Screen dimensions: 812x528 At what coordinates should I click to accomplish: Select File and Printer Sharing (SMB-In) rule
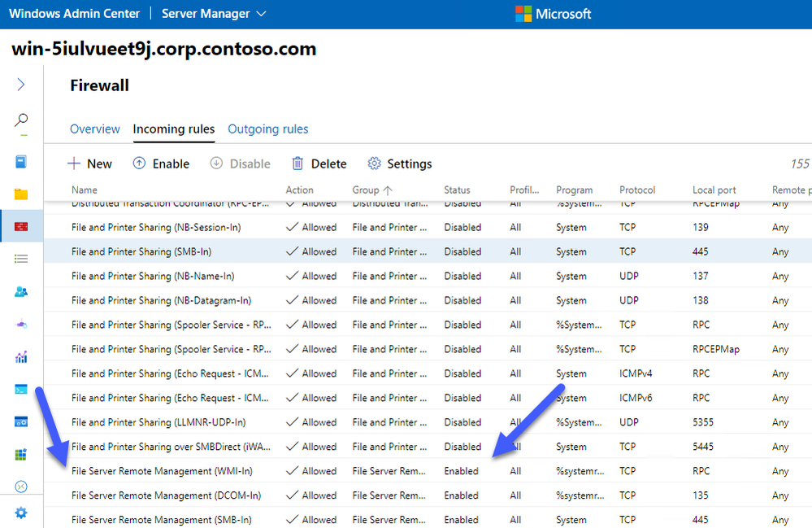pyautogui.click(x=428, y=251)
